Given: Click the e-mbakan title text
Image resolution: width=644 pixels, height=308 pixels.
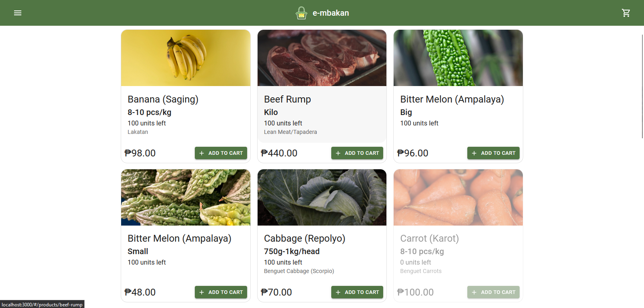Looking at the screenshot, I should (330, 13).
